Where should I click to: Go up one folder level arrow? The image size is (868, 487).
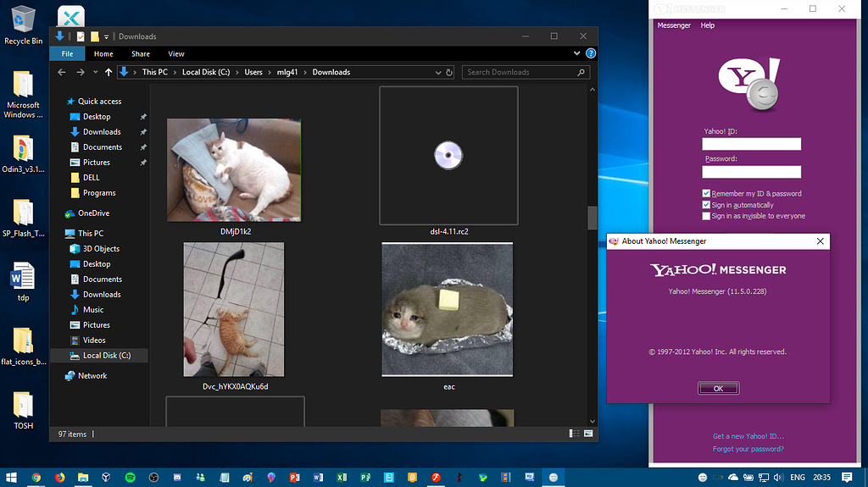click(x=108, y=72)
